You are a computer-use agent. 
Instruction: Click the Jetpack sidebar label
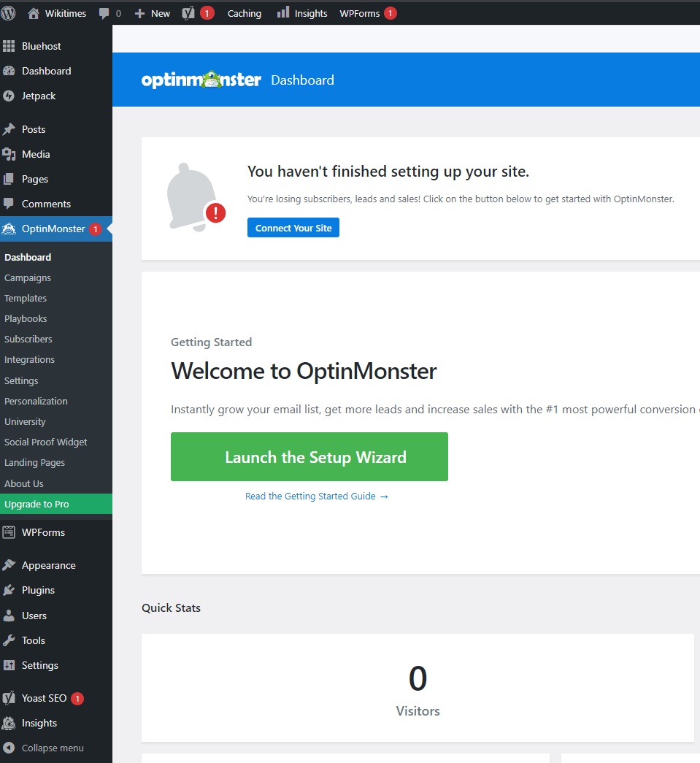pos(39,96)
